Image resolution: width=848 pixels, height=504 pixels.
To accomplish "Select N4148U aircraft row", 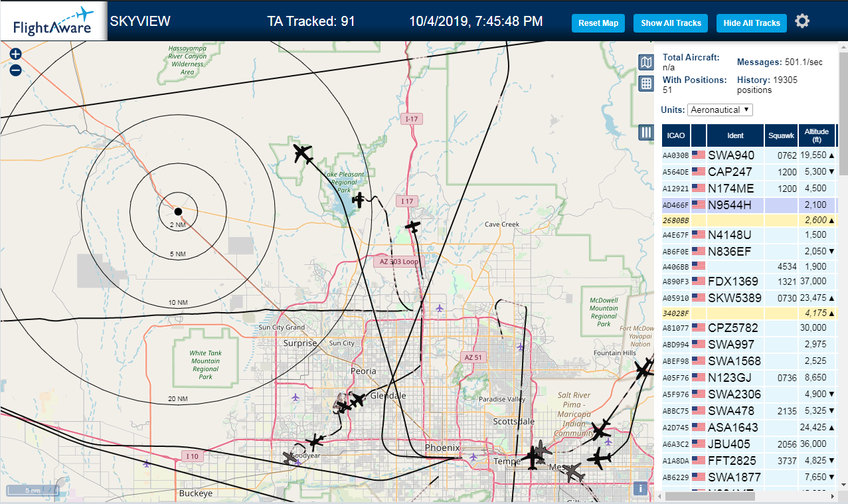I will (x=748, y=234).
